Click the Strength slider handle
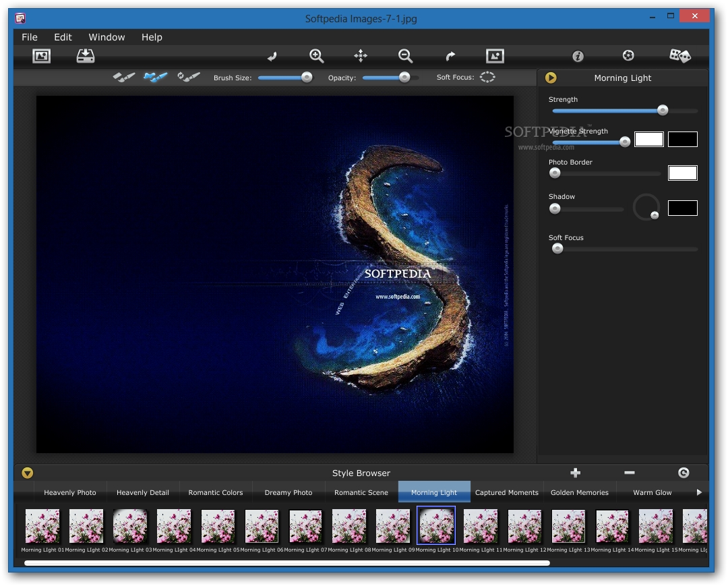 pos(663,110)
